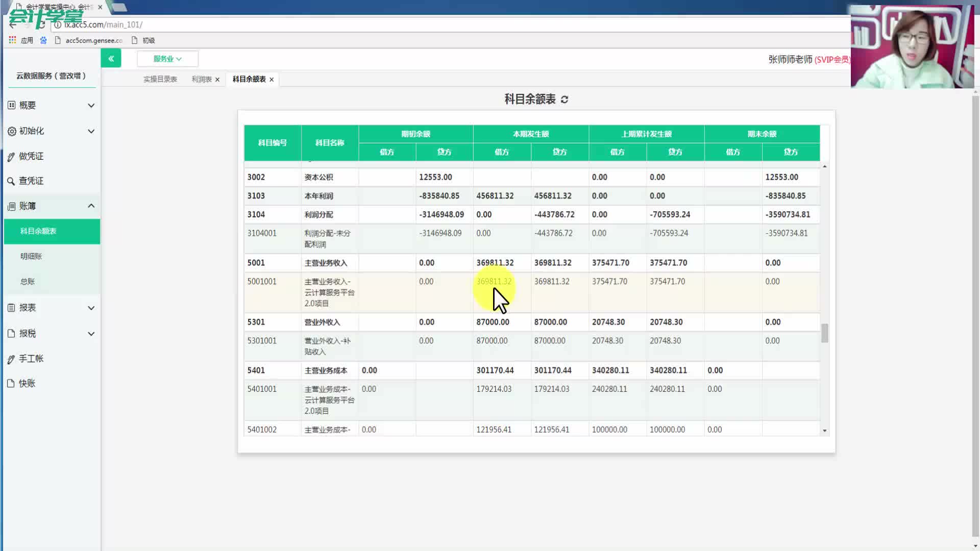The height and width of the screenshot is (551, 980).
Task: Click the 快账 document icon
Action: coord(11,384)
